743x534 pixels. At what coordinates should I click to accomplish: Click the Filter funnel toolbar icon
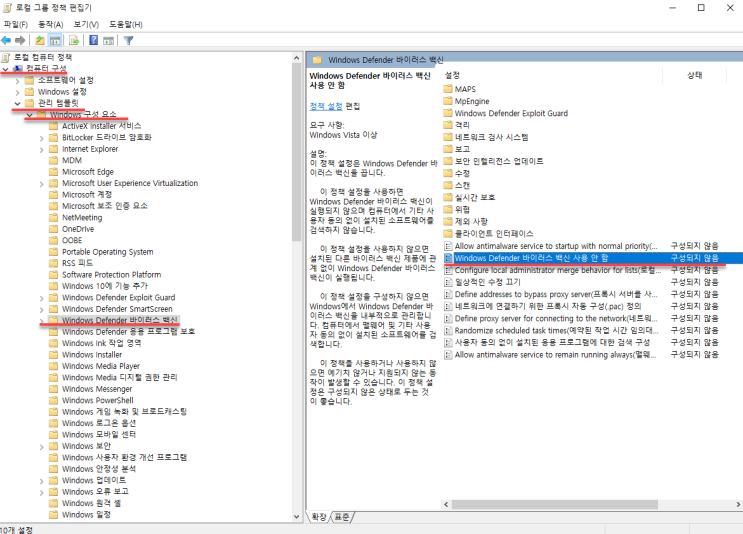click(128, 40)
